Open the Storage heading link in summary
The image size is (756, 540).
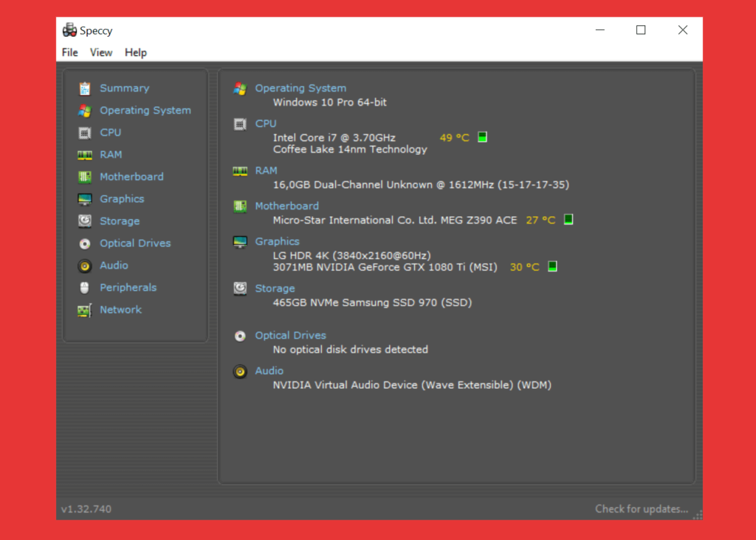point(275,288)
